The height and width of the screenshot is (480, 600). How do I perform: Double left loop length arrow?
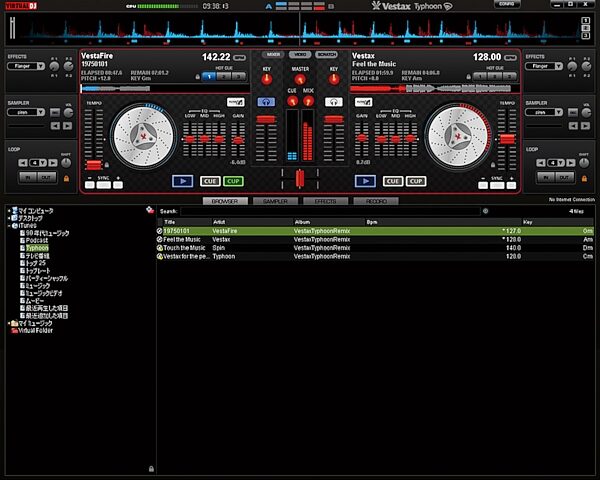tap(53, 163)
